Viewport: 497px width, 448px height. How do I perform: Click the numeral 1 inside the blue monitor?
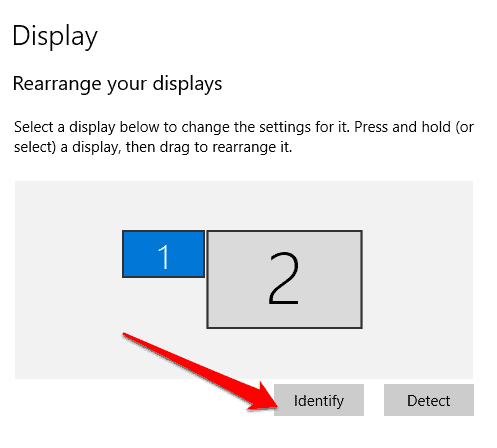[x=164, y=256]
